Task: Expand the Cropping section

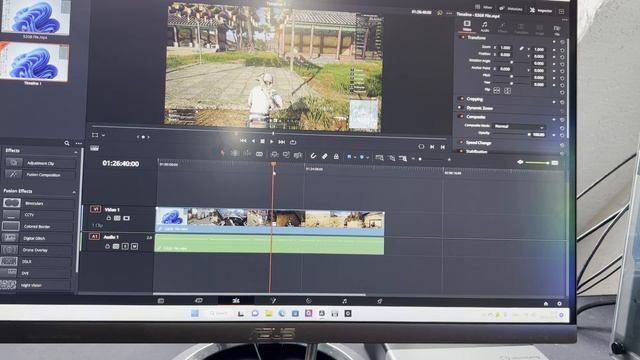Action: [x=475, y=99]
